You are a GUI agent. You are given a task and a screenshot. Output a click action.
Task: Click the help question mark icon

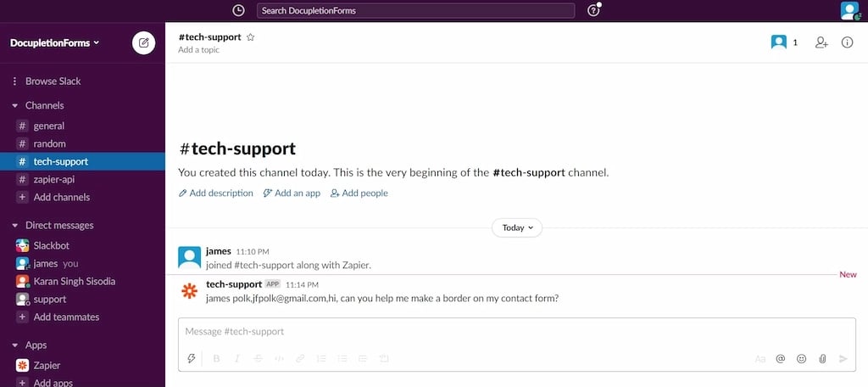click(593, 10)
